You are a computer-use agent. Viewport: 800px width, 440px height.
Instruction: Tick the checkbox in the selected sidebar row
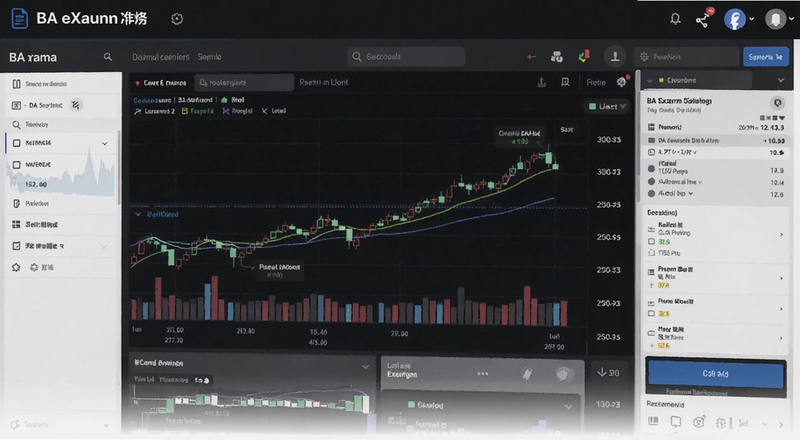[x=16, y=143]
